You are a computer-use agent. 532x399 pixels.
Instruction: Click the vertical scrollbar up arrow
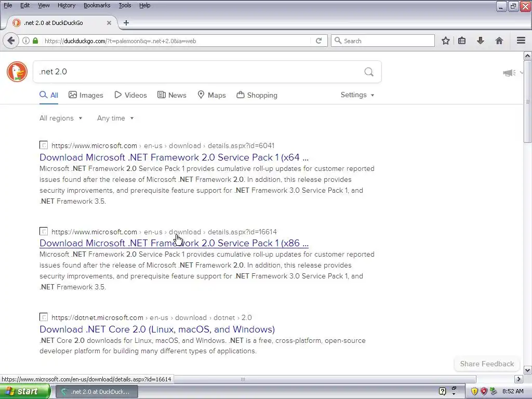pyautogui.click(x=528, y=56)
